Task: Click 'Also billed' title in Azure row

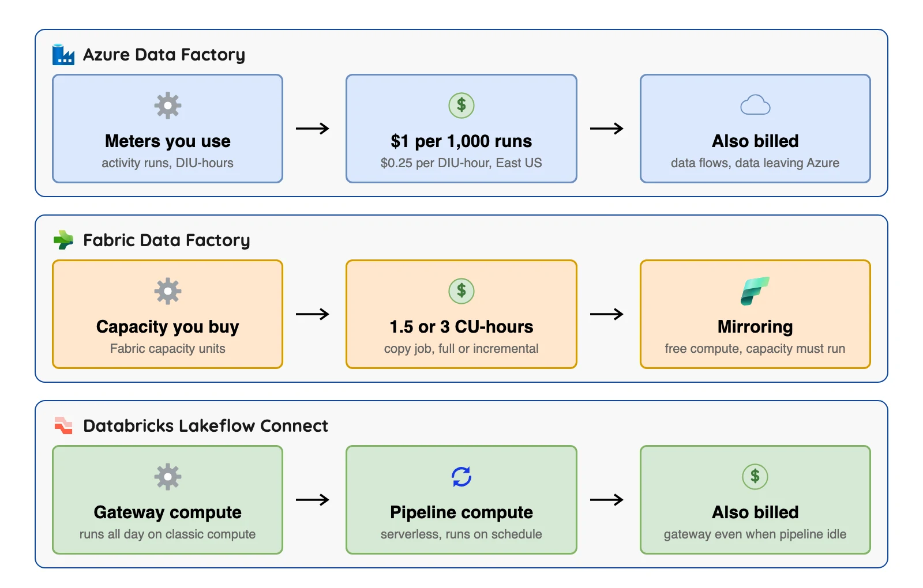Action: (x=755, y=141)
